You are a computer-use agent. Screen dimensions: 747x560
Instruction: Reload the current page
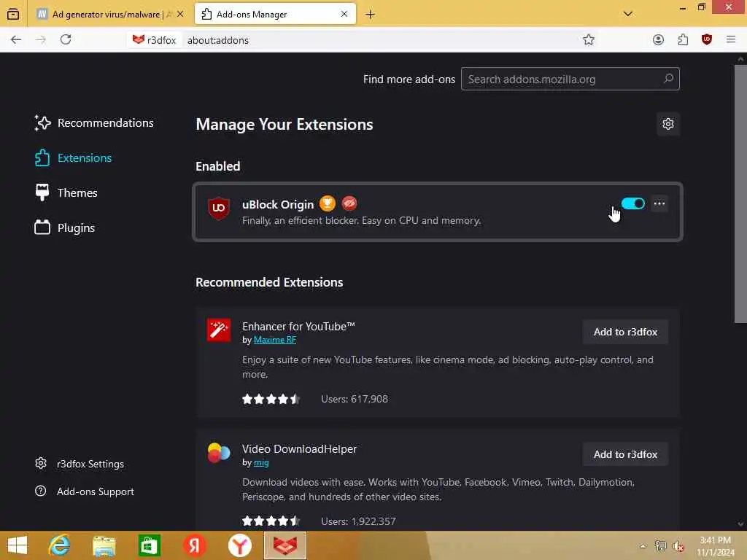pos(66,39)
